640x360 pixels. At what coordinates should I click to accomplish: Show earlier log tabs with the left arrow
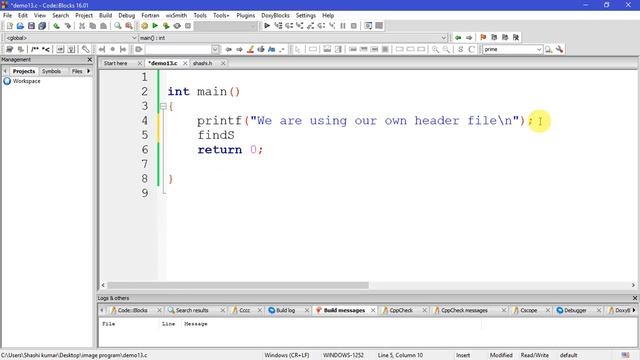pos(102,310)
